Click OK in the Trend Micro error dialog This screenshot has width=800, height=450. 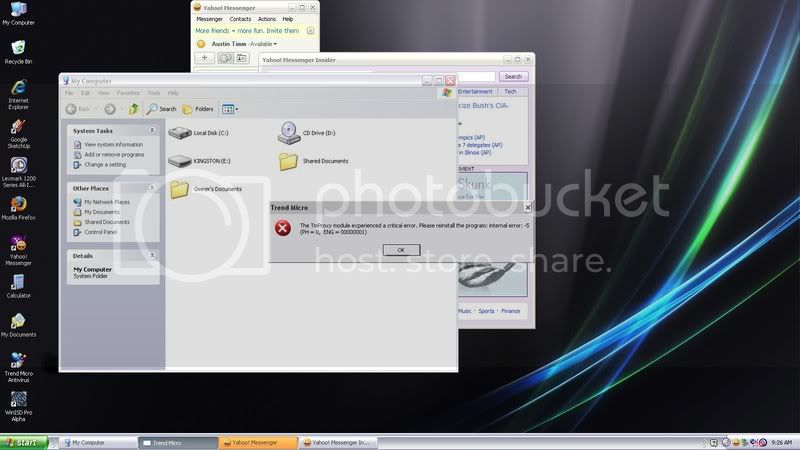tap(401, 250)
